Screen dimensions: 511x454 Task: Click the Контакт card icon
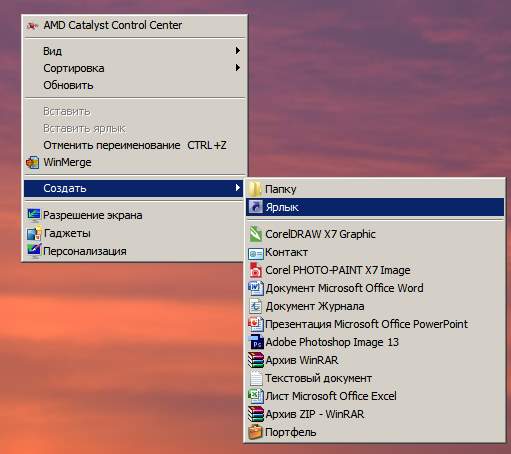(x=256, y=253)
